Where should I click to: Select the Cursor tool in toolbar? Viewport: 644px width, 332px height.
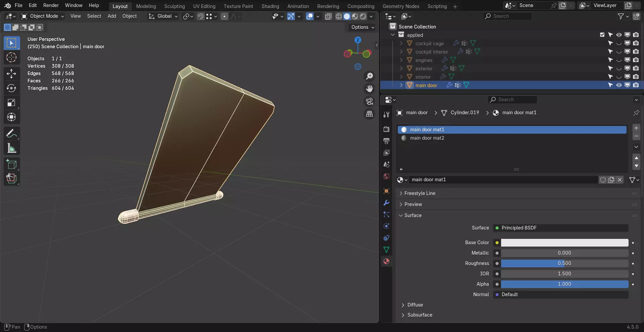click(x=11, y=58)
